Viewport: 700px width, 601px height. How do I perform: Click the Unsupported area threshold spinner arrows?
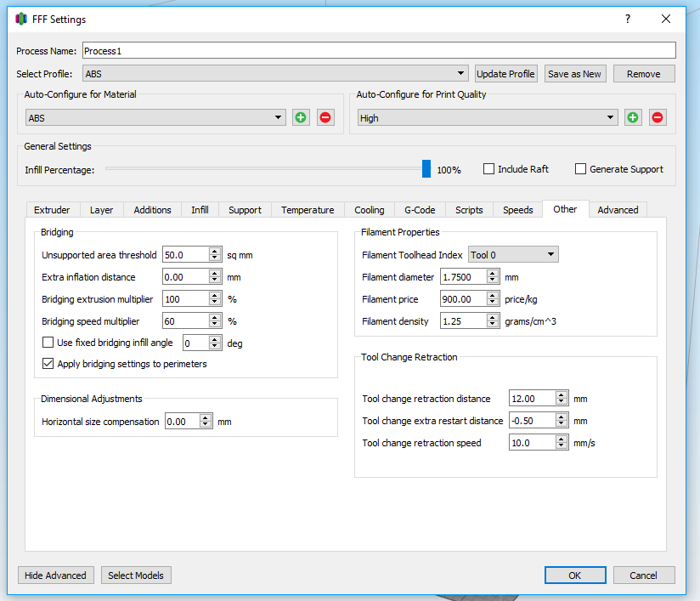[215, 255]
